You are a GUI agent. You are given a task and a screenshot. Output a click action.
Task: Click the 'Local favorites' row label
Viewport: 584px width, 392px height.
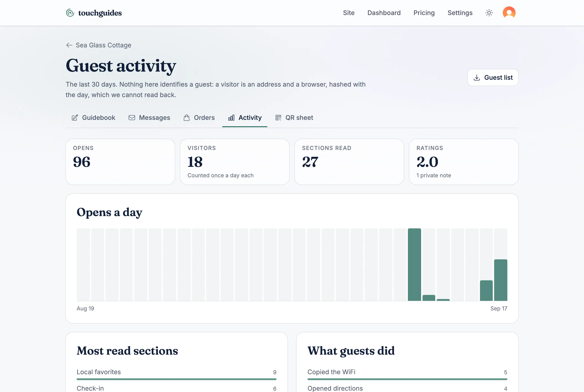[x=99, y=372]
